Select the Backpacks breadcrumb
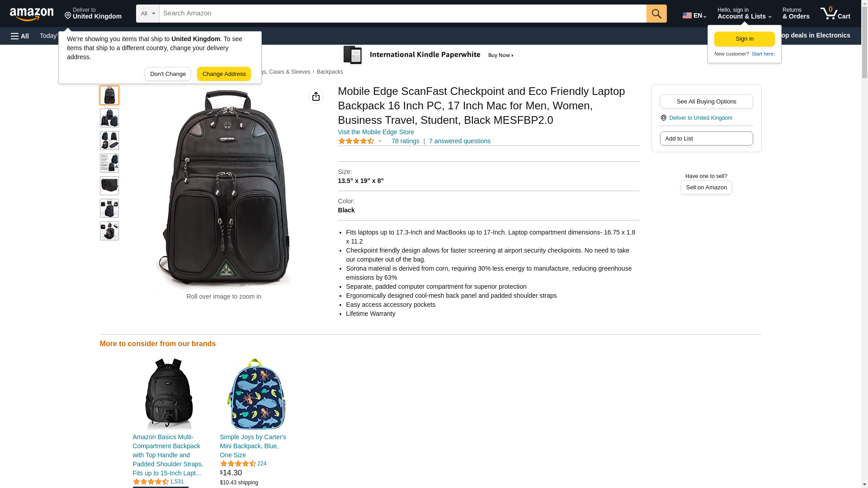Viewport: 868px width, 488px height. coord(330,72)
